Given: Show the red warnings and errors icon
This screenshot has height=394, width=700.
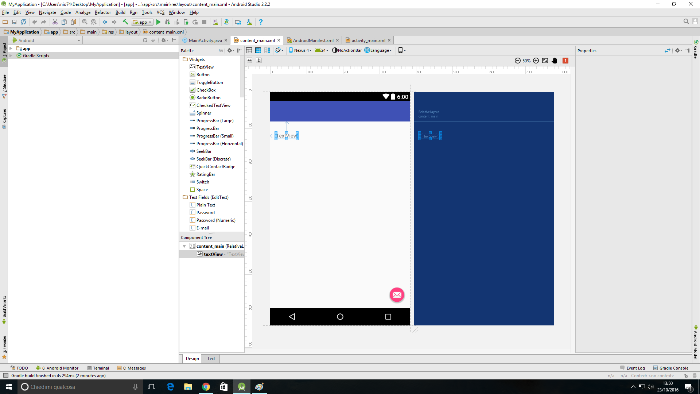Looking at the screenshot, I should point(565,61).
